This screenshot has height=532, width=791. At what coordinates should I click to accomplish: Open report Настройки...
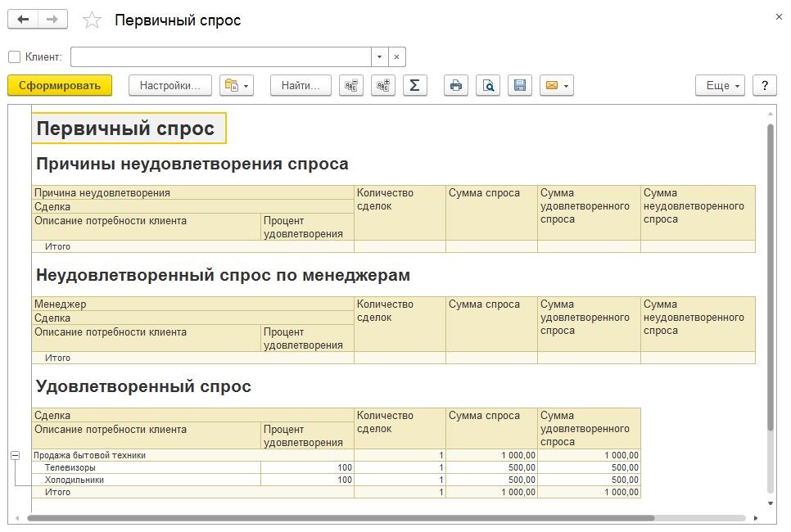(169, 86)
